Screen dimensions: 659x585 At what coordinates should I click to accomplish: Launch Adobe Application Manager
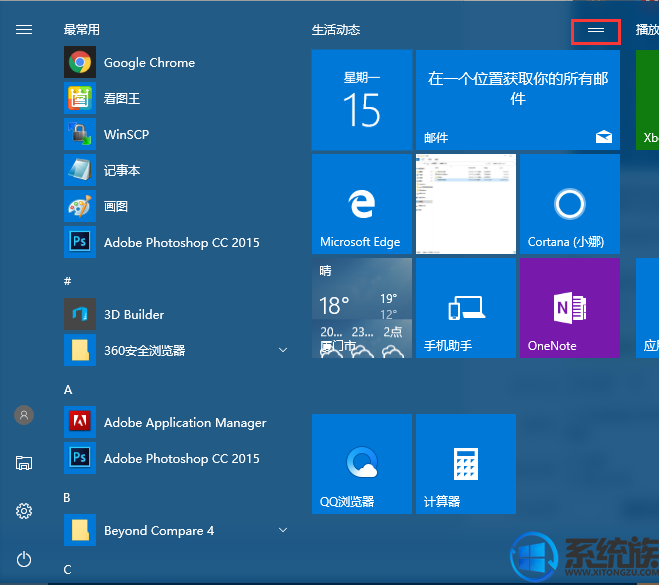click(177, 422)
